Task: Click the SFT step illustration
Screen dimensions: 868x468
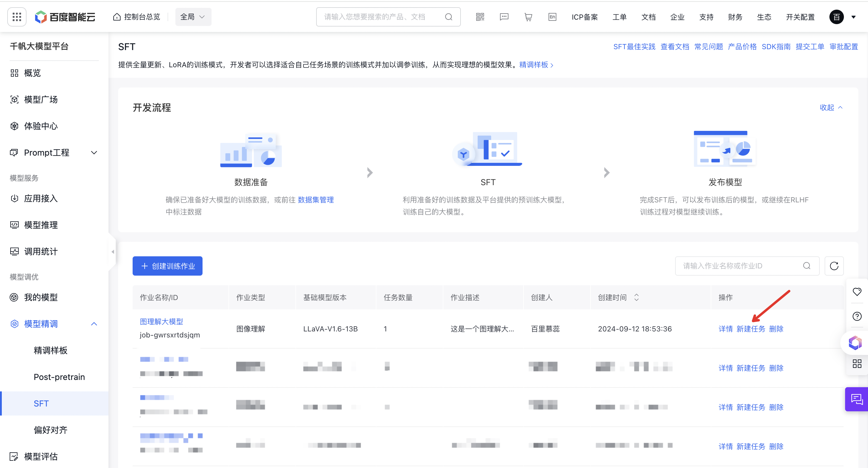Action: pyautogui.click(x=488, y=149)
